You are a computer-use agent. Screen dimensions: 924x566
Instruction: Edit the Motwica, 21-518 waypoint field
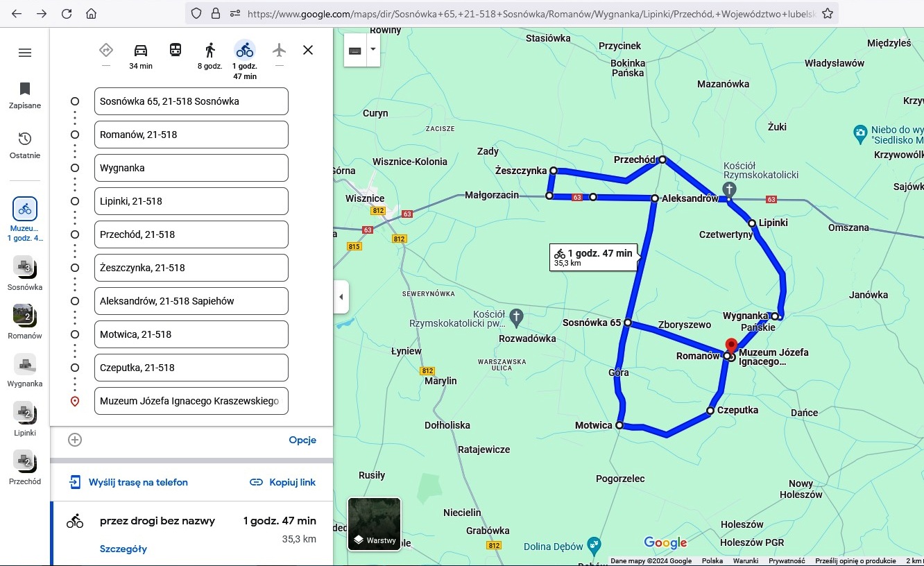pyautogui.click(x=191, y=334)
